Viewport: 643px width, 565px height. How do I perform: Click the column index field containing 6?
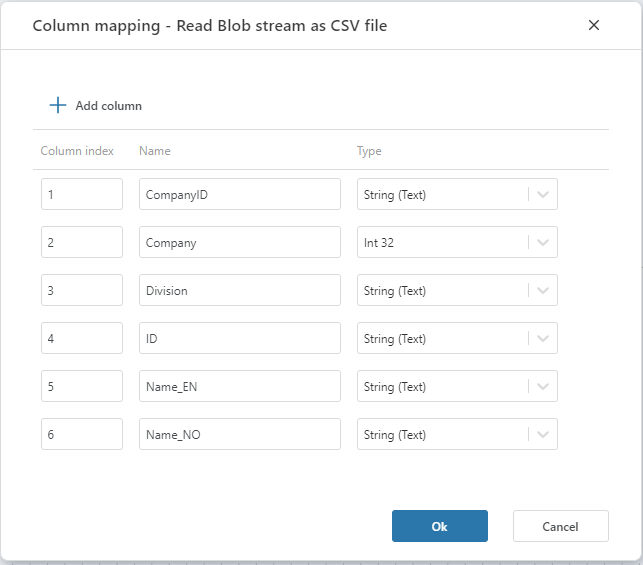(81, 435)
